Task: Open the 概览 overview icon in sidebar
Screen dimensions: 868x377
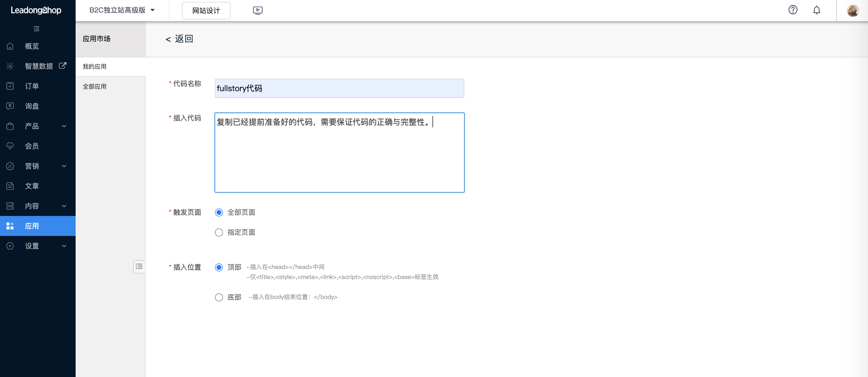Action: point(10,46)
